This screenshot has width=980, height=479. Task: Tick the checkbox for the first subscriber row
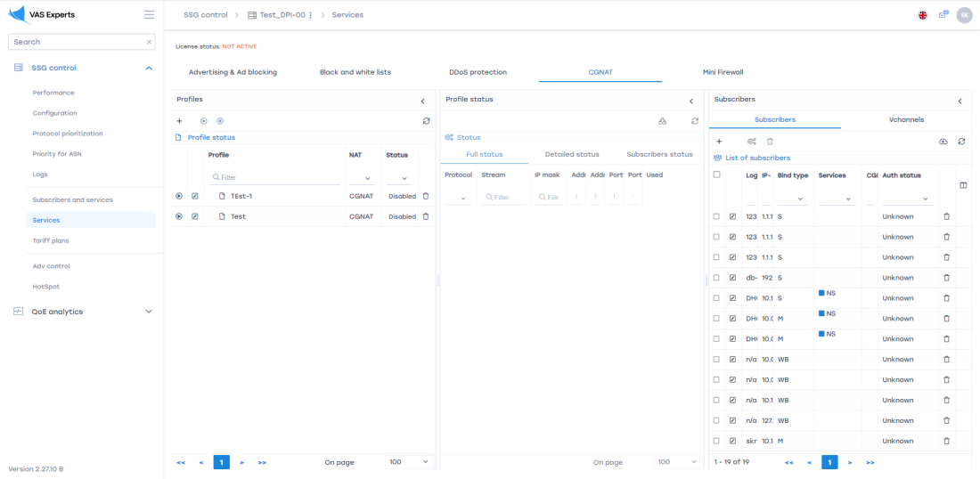click(x=716, y=216)
